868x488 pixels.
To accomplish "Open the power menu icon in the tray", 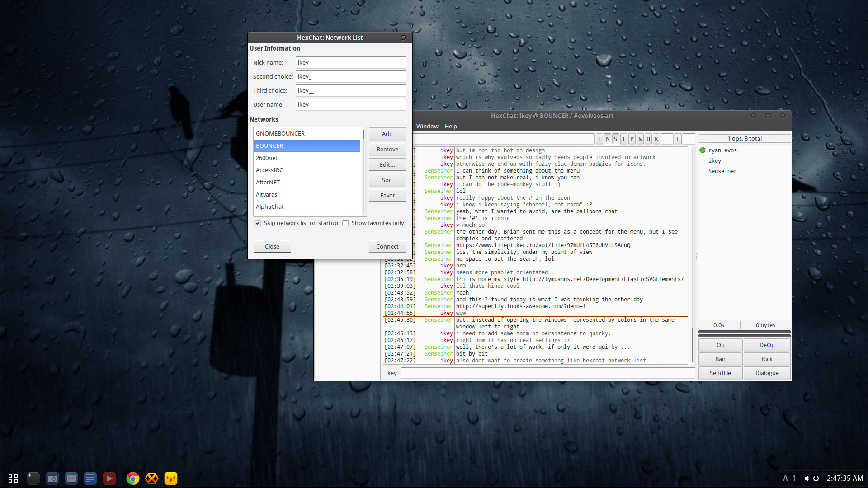I will pos(816,478).
